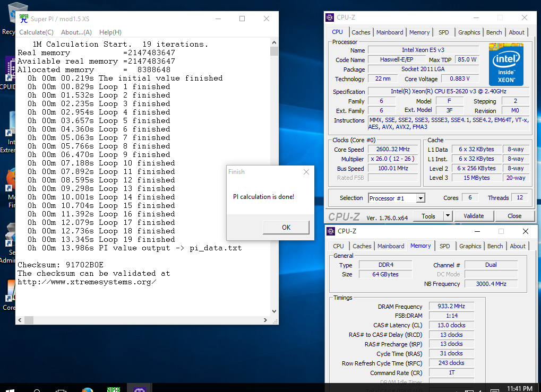The width and height of the screenshot is (541, 392).
Task: Click the Super PI title bar icon
Action: tap(24, 19)
